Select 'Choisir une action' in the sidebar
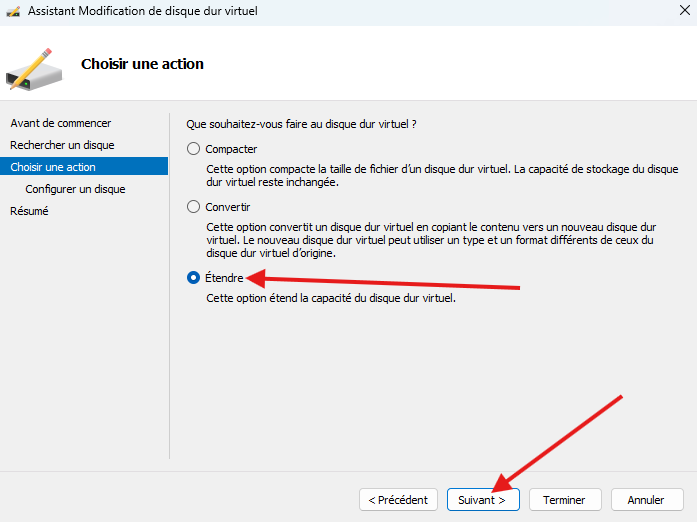Image resolution: width=697 pixels, height=522 pixels. [53, 167]
